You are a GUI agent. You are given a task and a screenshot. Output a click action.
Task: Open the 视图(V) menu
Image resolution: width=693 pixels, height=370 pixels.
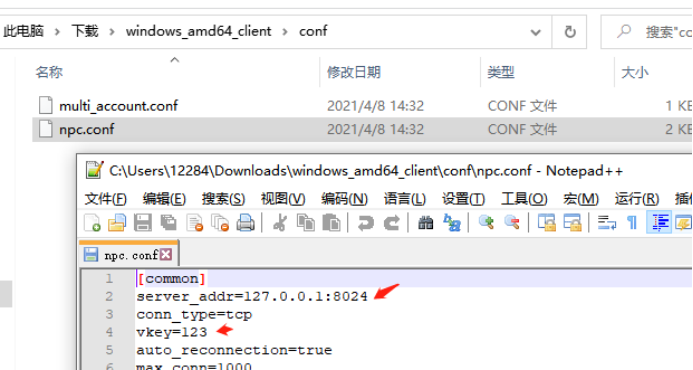coord(283,199)
